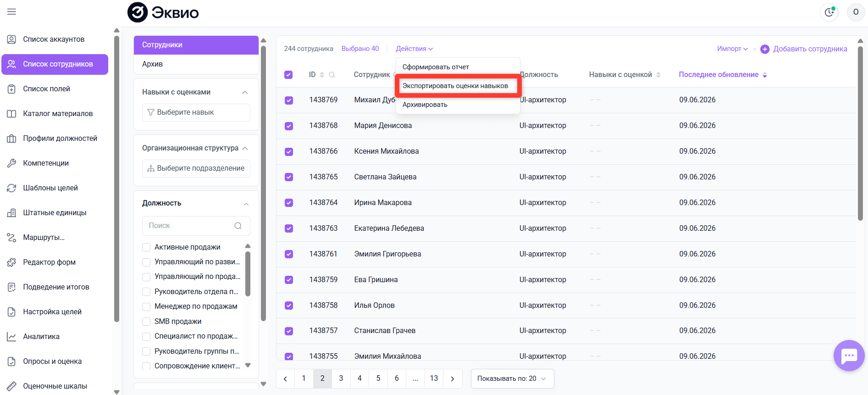
Task: Open the pagination ellipsis button
Action: (415, 378)
